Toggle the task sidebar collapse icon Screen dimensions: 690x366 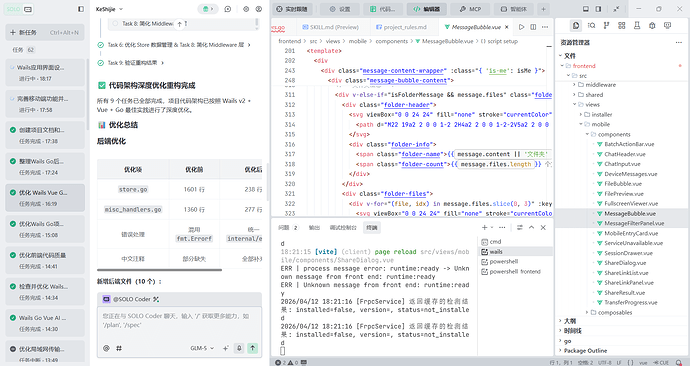click(x=81, y=9)
